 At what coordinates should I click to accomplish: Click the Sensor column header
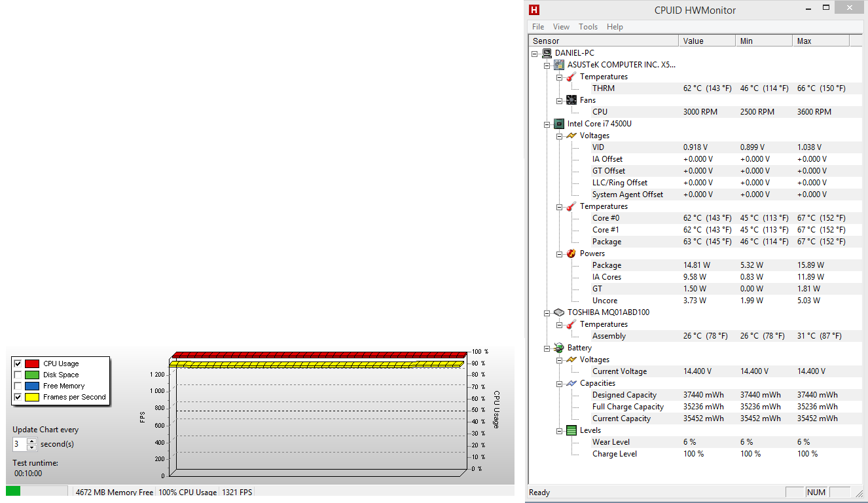tap(604, 41)
